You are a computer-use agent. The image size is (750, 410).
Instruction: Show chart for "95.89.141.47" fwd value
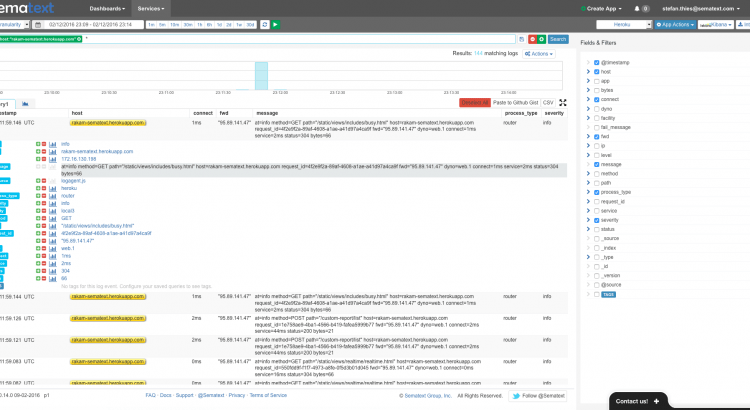point(53,241)
